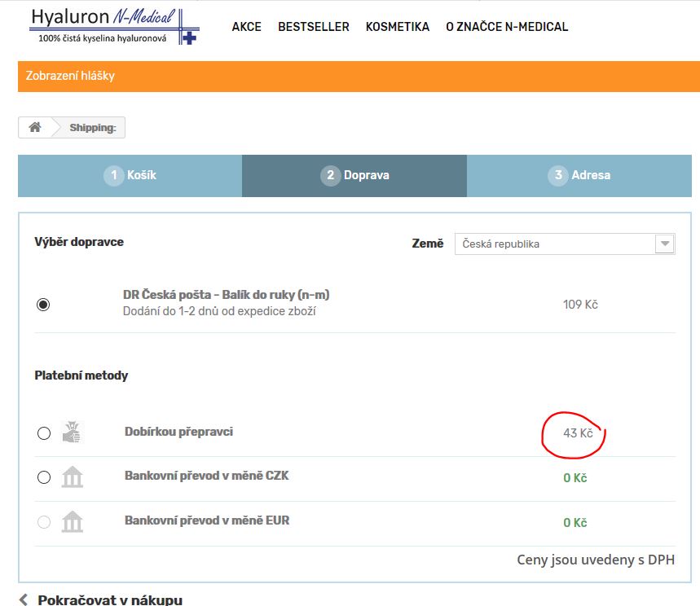Click the home icon in breadcrumb
700x606 pixels.
click(35, 128)
